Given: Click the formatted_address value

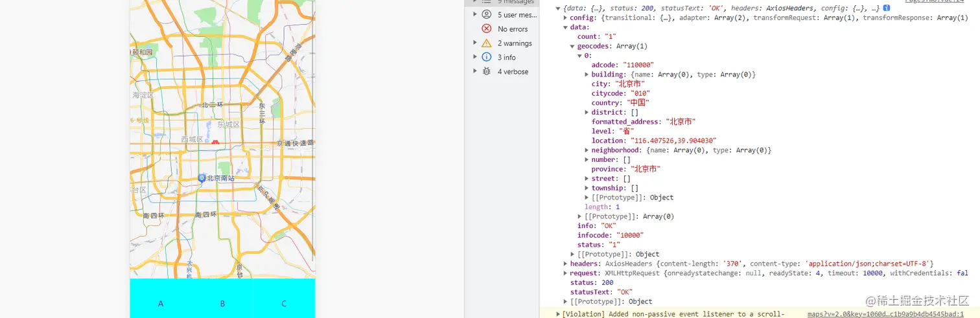Looking at the screenshot, I should point(681,122).
